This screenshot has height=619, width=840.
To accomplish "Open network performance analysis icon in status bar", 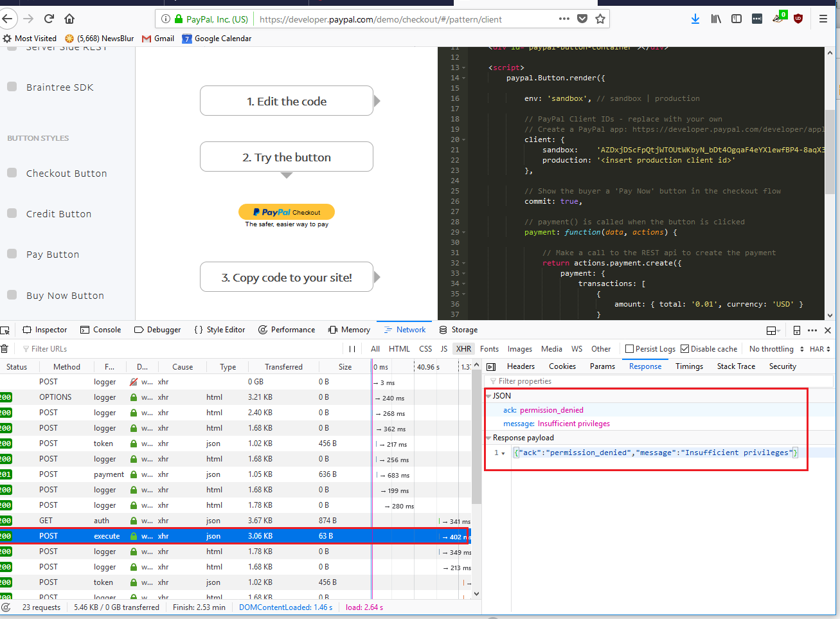I will click(6, 607).
